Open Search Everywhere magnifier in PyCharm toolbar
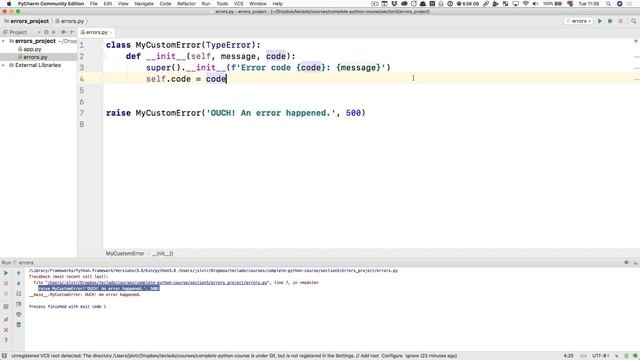The width and height of the screenshot is (640, 360). pos(633,21)
